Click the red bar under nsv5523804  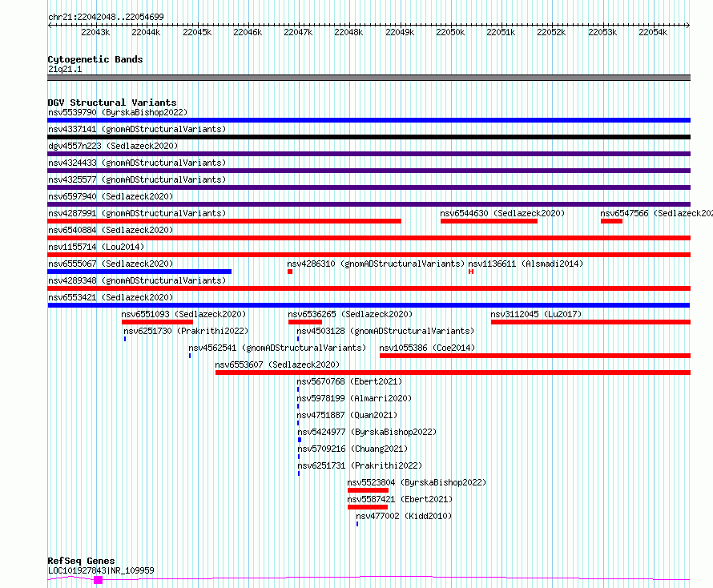click(x=368, y=490)
